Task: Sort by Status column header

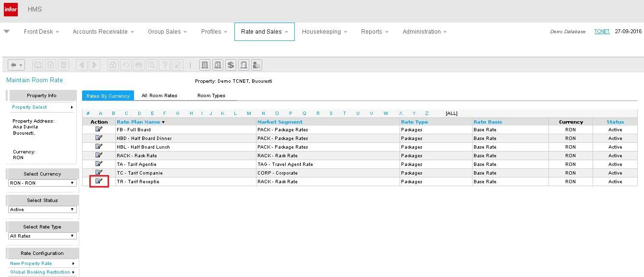Action: pyautogui.click(x=615, y=122)
